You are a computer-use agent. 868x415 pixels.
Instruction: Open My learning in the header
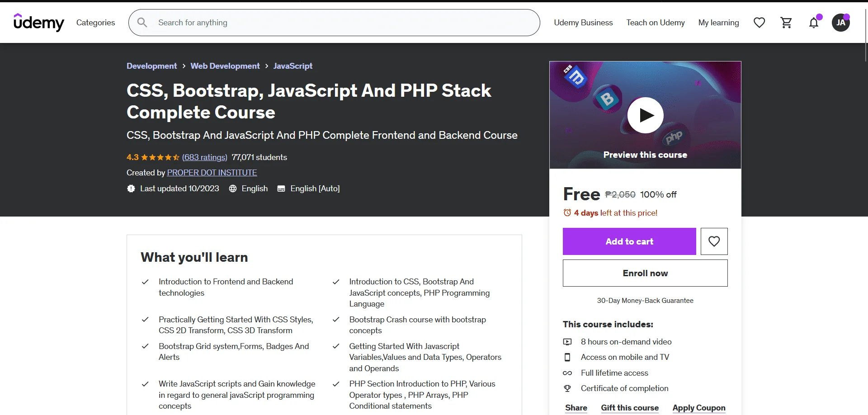718,23
